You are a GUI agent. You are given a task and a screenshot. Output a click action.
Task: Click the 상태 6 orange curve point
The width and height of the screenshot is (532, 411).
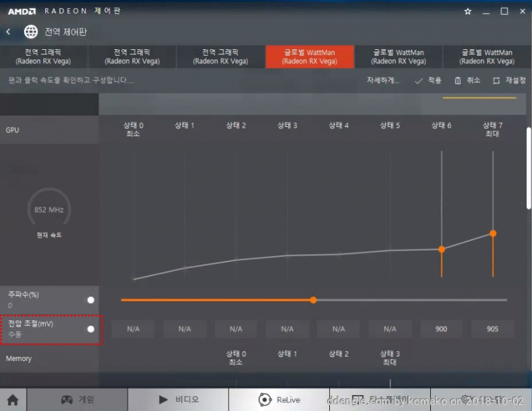click(442, 249)
